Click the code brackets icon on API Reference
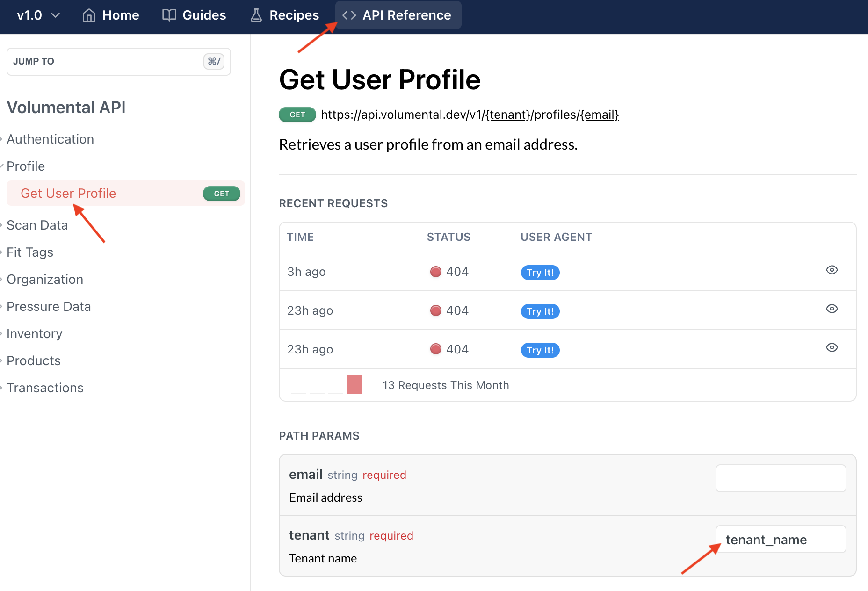The width and height of the screenshot is (868, 591). (x=348, y=14)
